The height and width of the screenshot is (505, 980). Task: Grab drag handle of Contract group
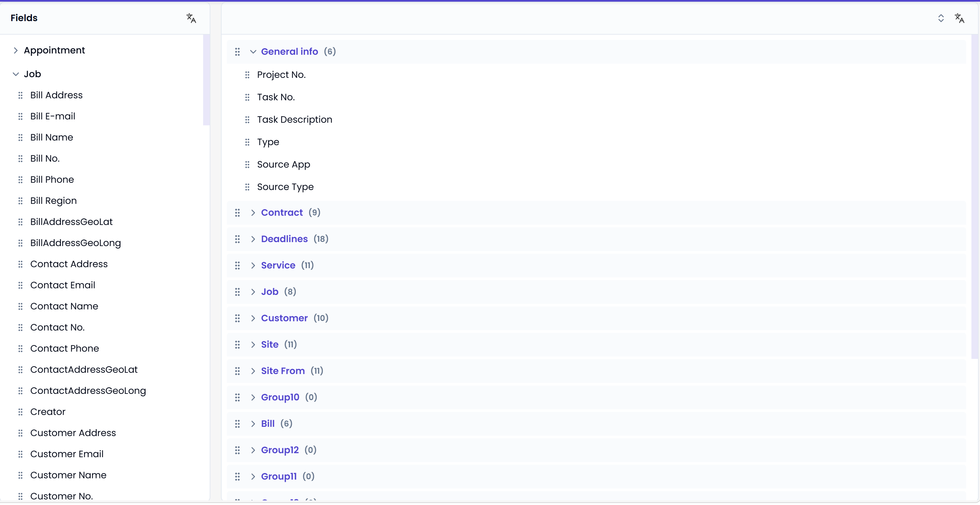coord(237,213)
